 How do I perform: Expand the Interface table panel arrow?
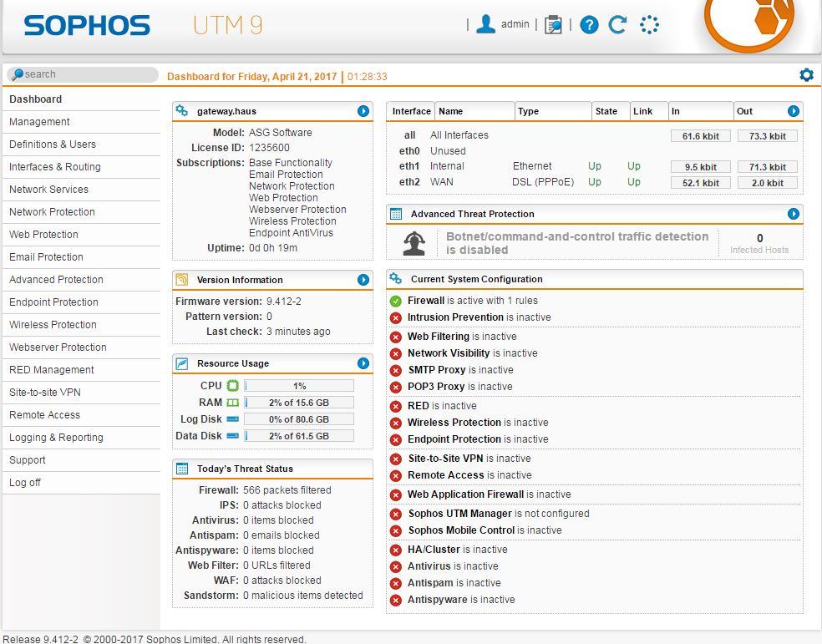pos(793,111)
